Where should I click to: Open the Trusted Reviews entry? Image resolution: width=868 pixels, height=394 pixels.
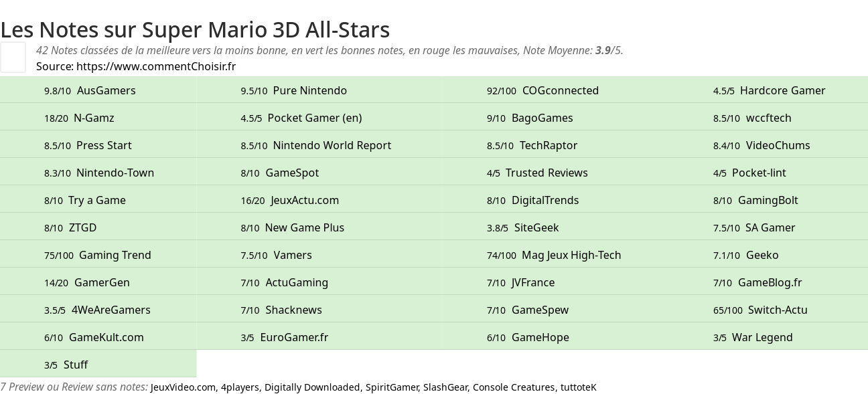tap(547, 173)
